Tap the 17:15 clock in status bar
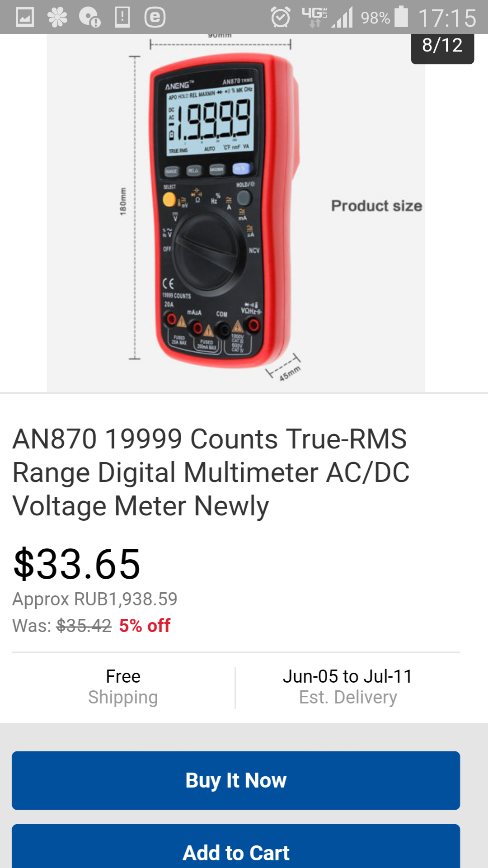 tap(447, 19)
